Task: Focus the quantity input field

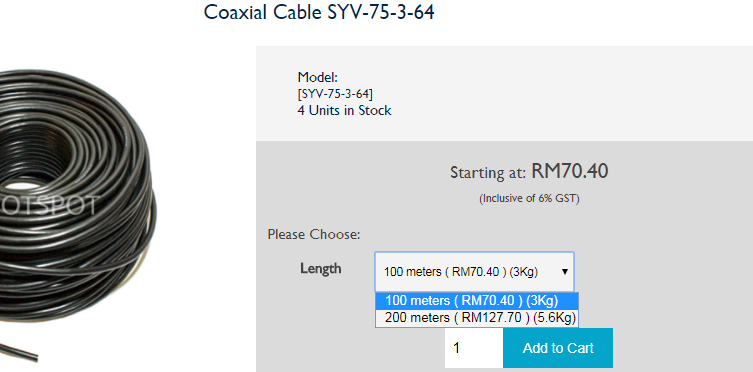Action: [474, 348]
